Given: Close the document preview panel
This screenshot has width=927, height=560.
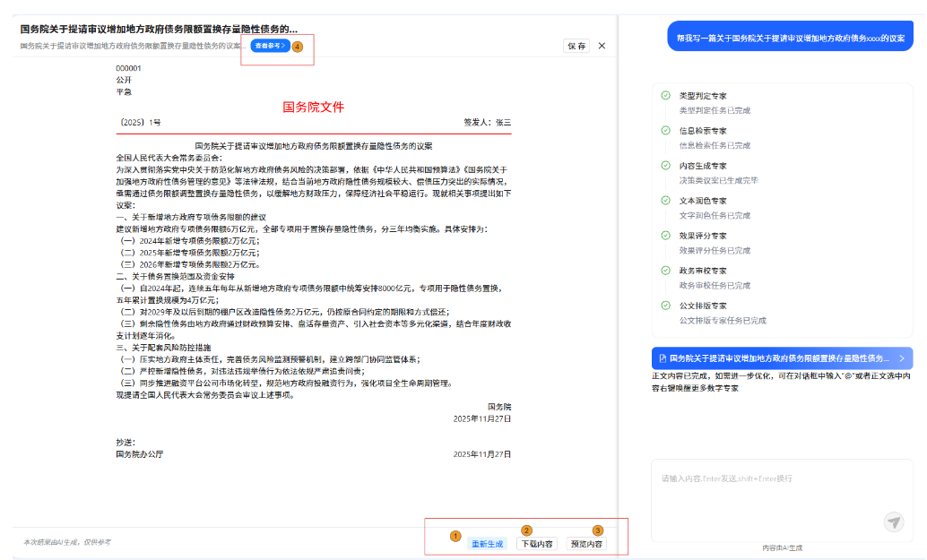Looking at the screenshot, I should 602,46.
